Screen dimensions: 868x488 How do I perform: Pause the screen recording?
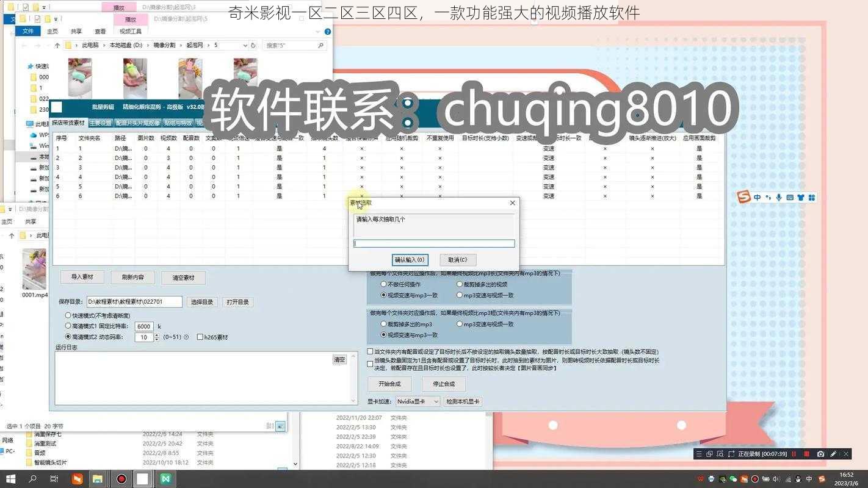coord(794,454)
